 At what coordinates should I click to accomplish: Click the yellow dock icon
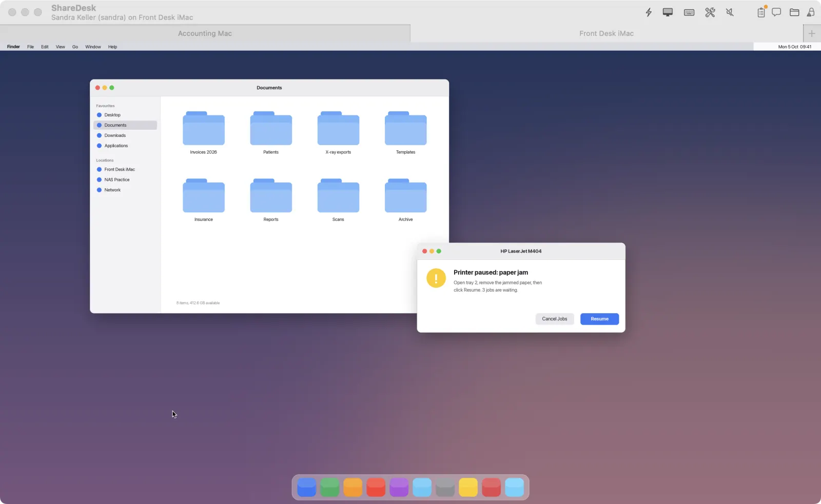(468, 487)
